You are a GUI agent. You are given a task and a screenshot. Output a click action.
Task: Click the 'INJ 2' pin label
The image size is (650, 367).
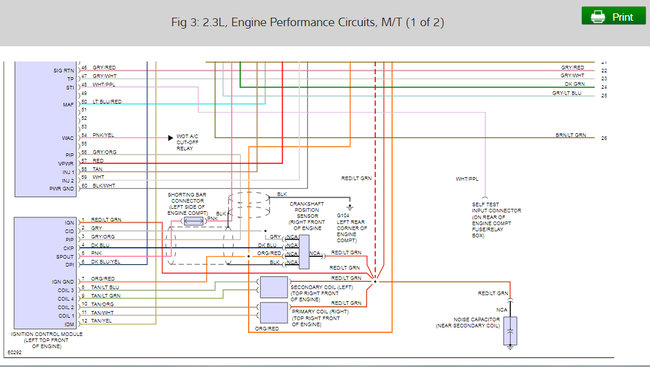click(x=68, y=180)
